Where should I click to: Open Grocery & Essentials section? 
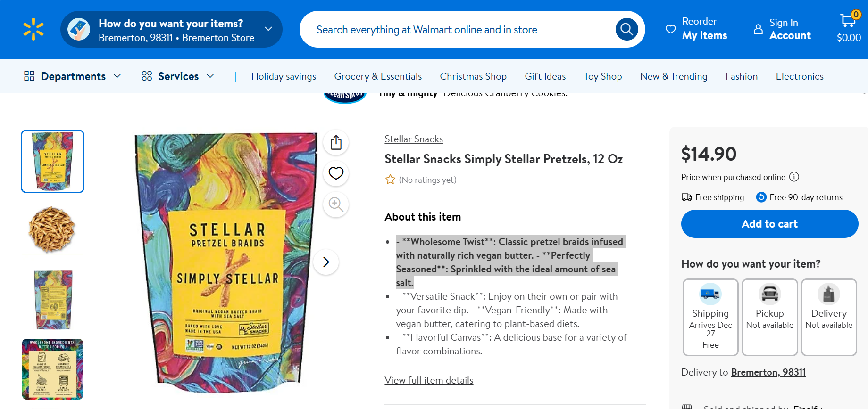(x=378, y=76)
